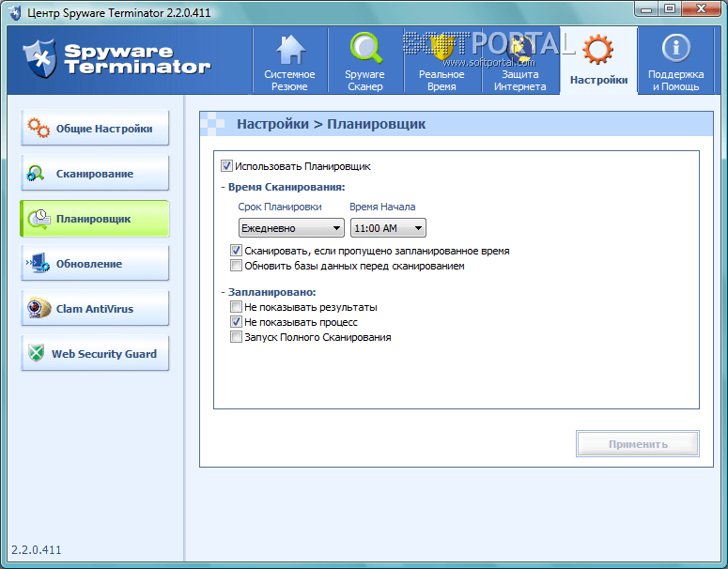This screenshot has height=569, width=728.
Task: Switch to Spyware Сканер tab
Action: point(365,61)
